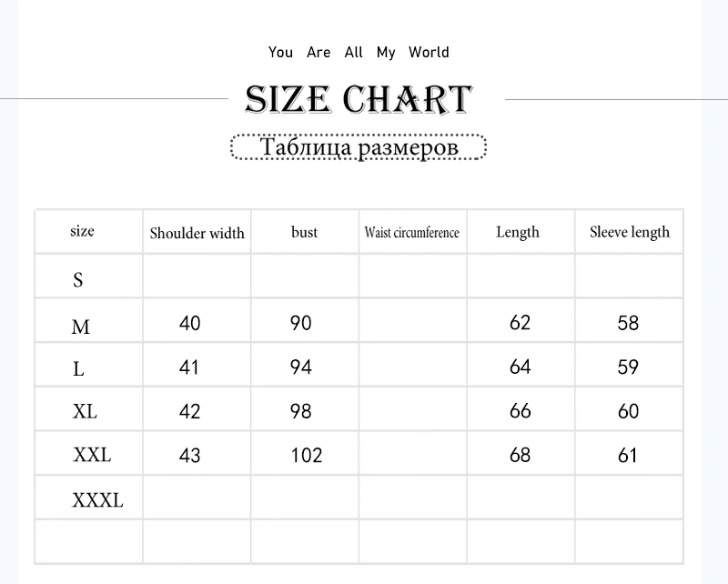This screenshot has height=584, width=728.
Task: Click the length value 64
Action: click(x=520, y=368)
